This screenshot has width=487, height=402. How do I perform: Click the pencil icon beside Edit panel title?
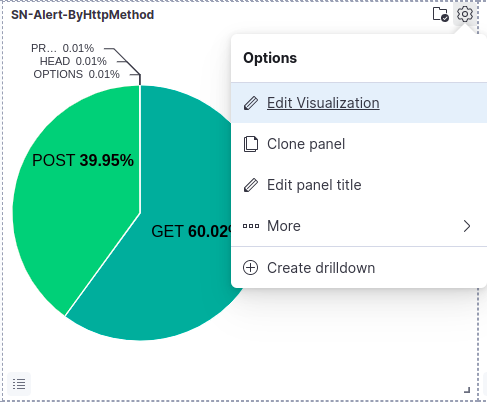[251, 185]
